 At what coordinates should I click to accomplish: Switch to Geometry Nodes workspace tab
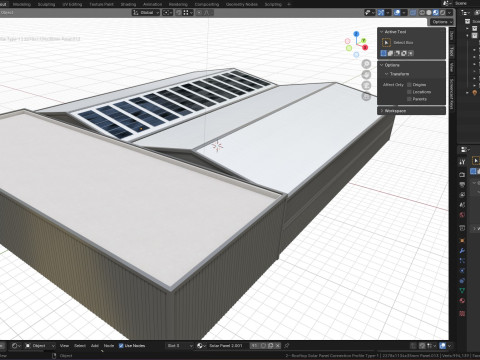point(242,4)
